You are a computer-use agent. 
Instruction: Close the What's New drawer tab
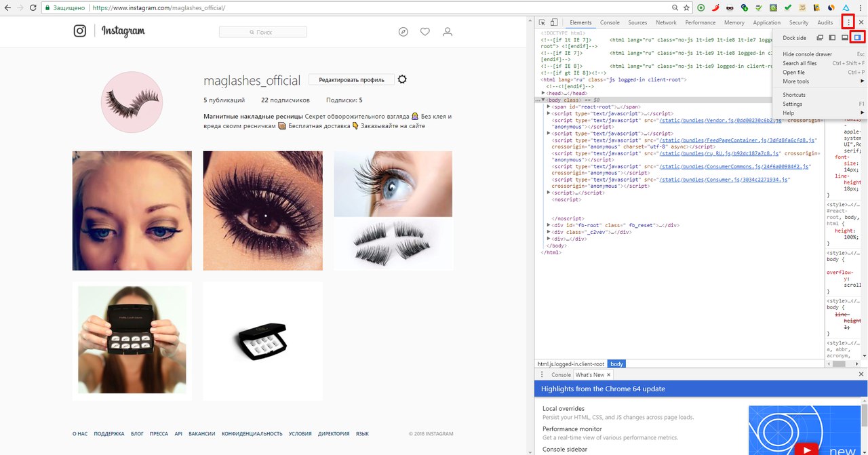click(x=608, y=375)
